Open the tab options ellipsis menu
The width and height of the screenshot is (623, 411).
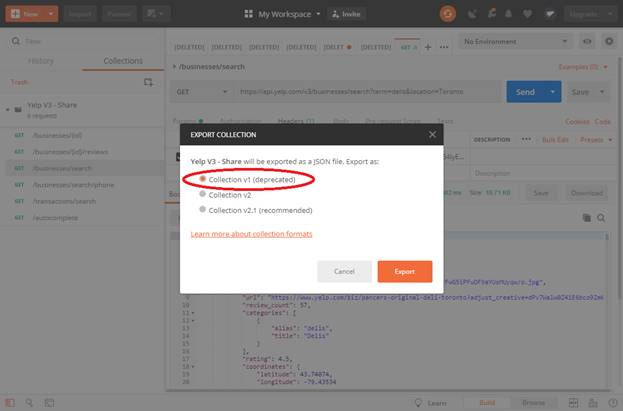point(444,47)
